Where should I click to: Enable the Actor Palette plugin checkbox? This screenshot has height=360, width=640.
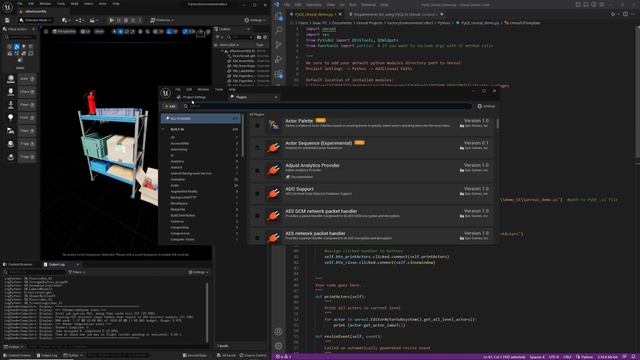(257, 125)
